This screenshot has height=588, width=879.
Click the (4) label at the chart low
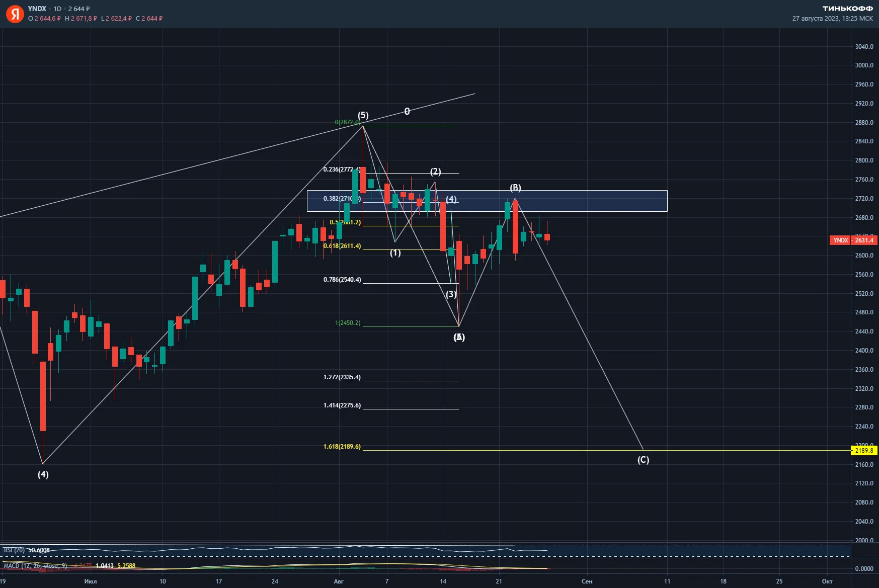(x=43, y=474)
